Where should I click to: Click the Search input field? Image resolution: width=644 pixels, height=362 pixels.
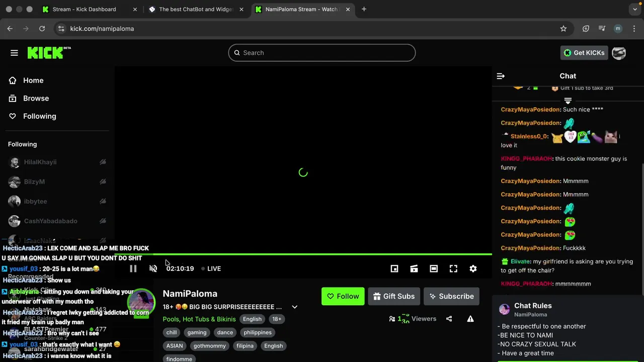(322, 53)
